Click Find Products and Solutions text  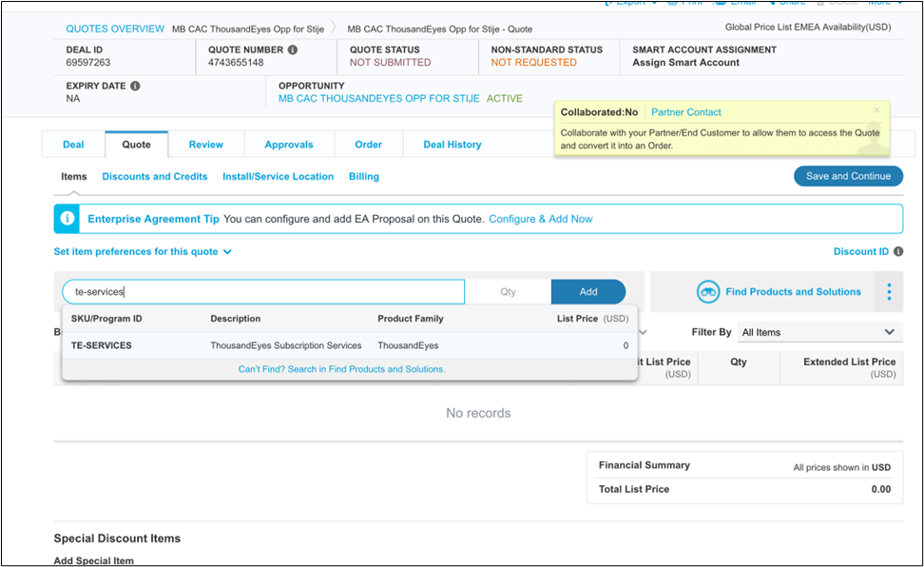tap(793, 291)
